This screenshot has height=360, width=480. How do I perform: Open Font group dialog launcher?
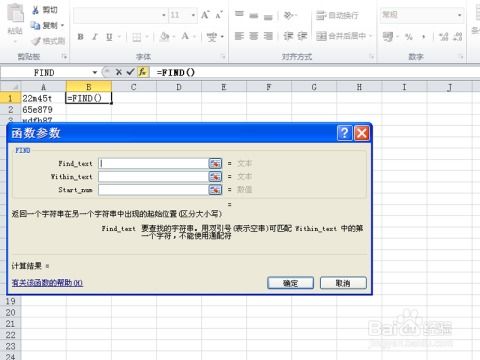tap(223, 57)
